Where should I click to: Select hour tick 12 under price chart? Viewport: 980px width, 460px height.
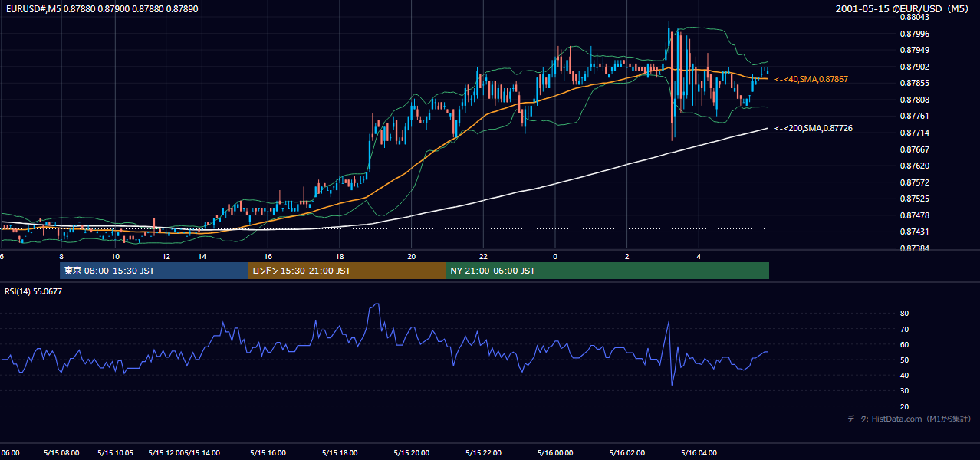(x=166, y=256)
